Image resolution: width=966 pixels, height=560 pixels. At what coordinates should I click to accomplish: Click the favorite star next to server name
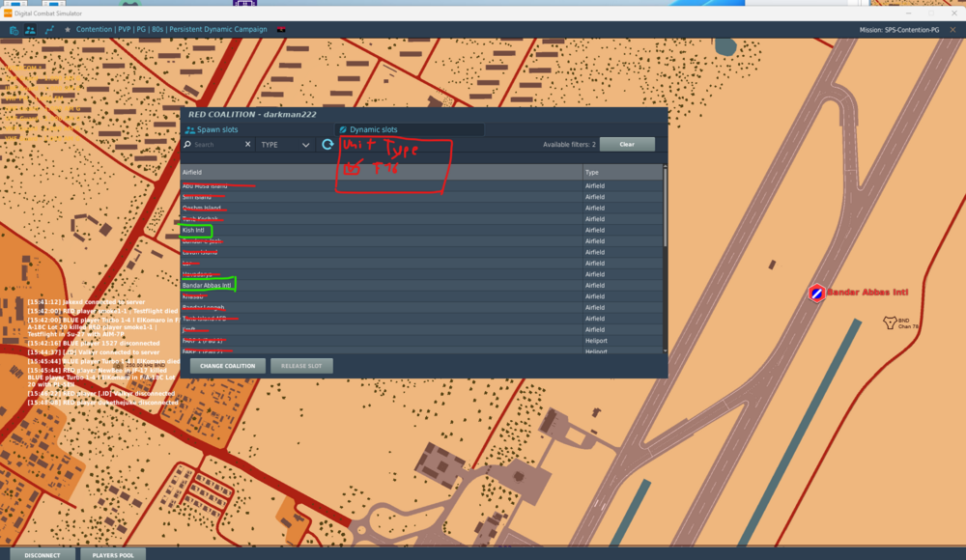coord(68,30)
